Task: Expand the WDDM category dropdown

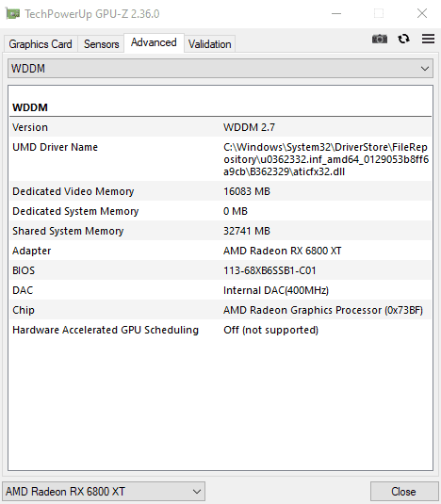Action: click(220, 69)
